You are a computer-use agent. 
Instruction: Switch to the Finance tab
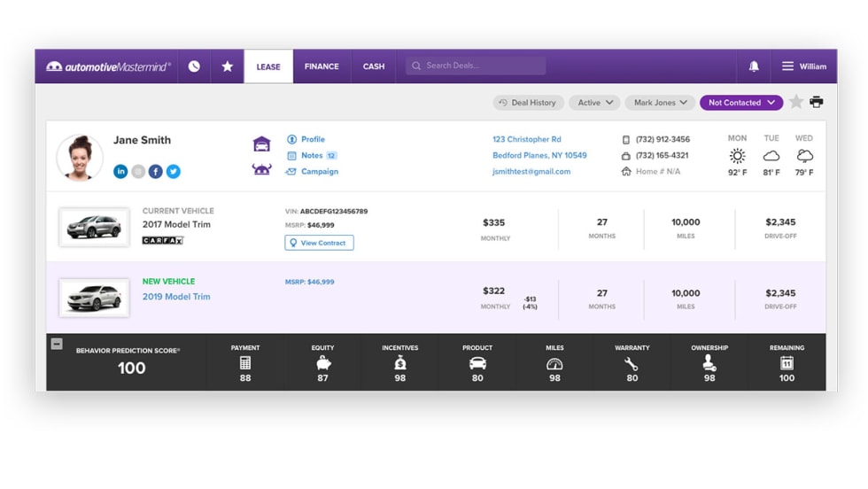pos(322,66)
